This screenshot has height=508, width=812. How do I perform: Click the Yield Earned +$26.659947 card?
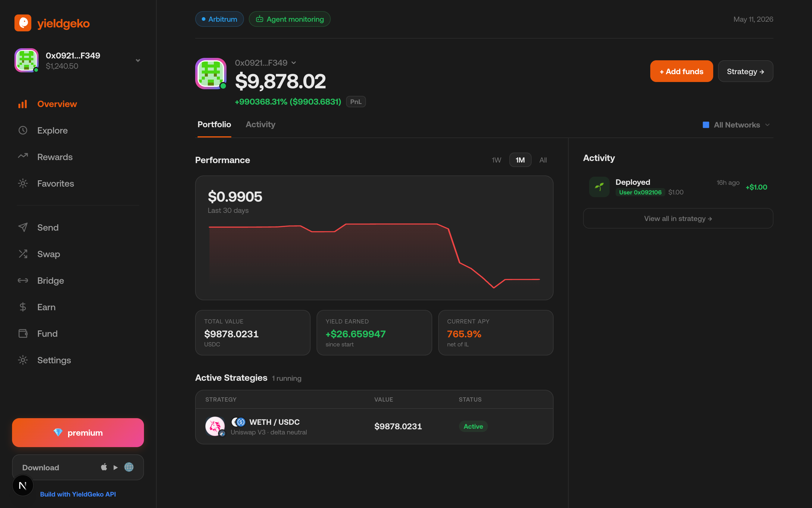click(374, 333)
